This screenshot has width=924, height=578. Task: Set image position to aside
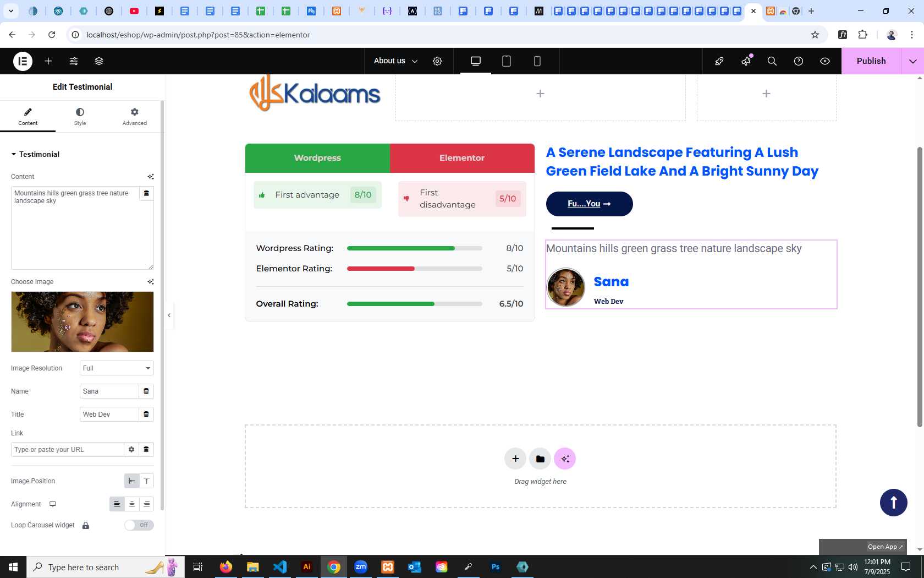point(131,481)
